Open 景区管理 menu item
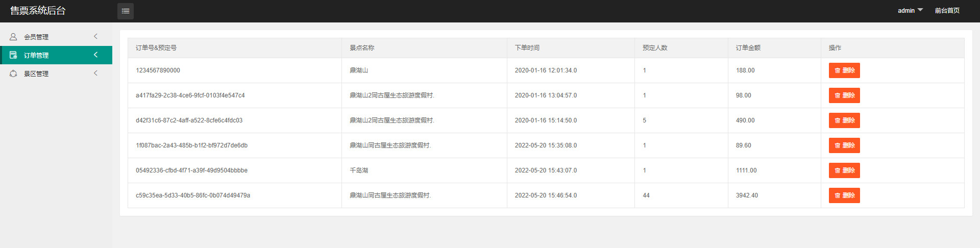This screenshot has height=248, width=980. pos(56,73)
